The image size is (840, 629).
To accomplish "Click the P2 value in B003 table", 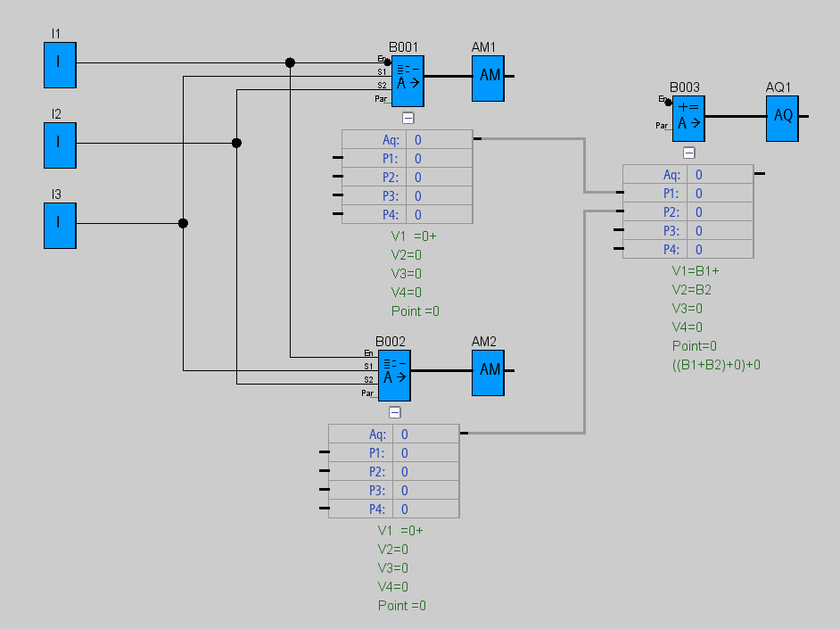I will pyautogui.click(x=720, y=212).
